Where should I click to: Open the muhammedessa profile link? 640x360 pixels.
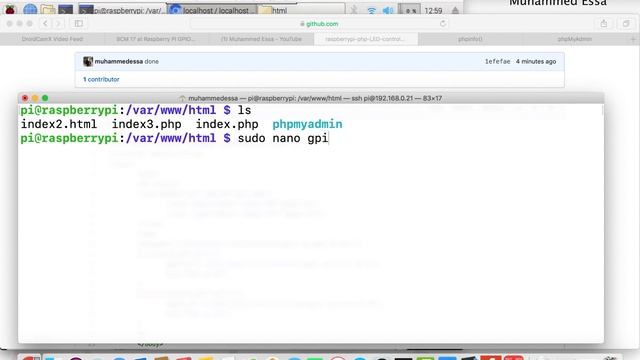(118, 62)
